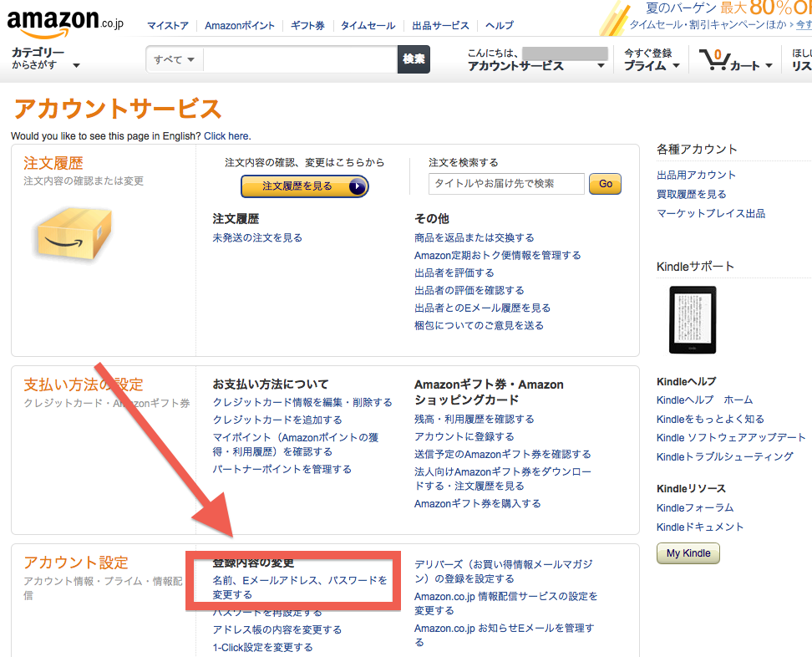
Task: Open アカウントに登録する link
Action: tap(464, 436)
